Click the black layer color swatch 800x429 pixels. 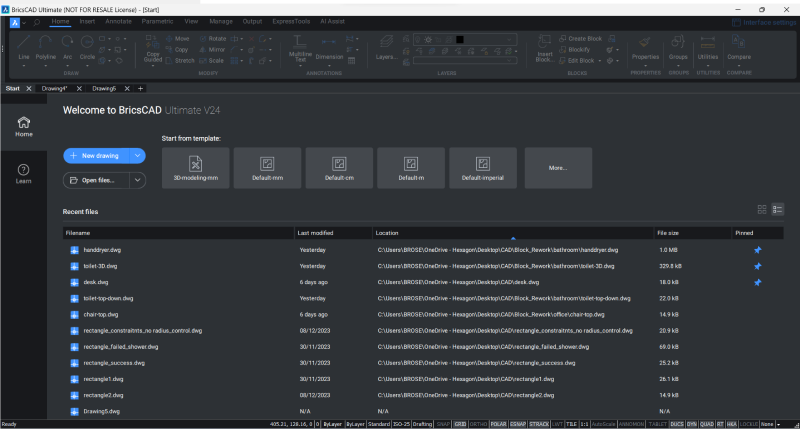[460, 39]
